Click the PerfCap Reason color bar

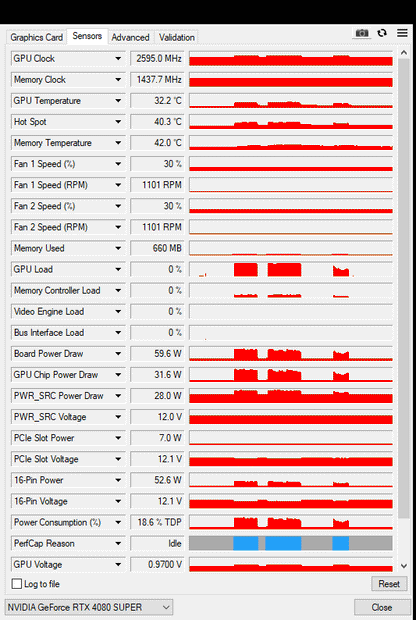pos(291,543)
